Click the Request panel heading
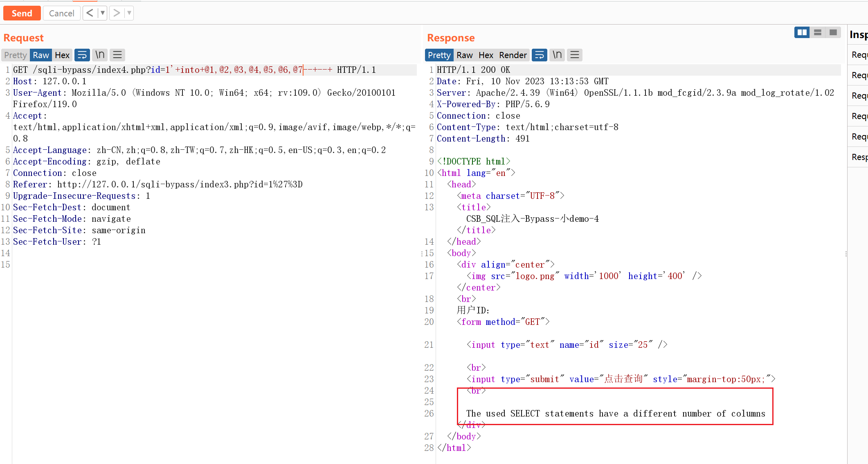Screen dimensions: 868x464 23,38
